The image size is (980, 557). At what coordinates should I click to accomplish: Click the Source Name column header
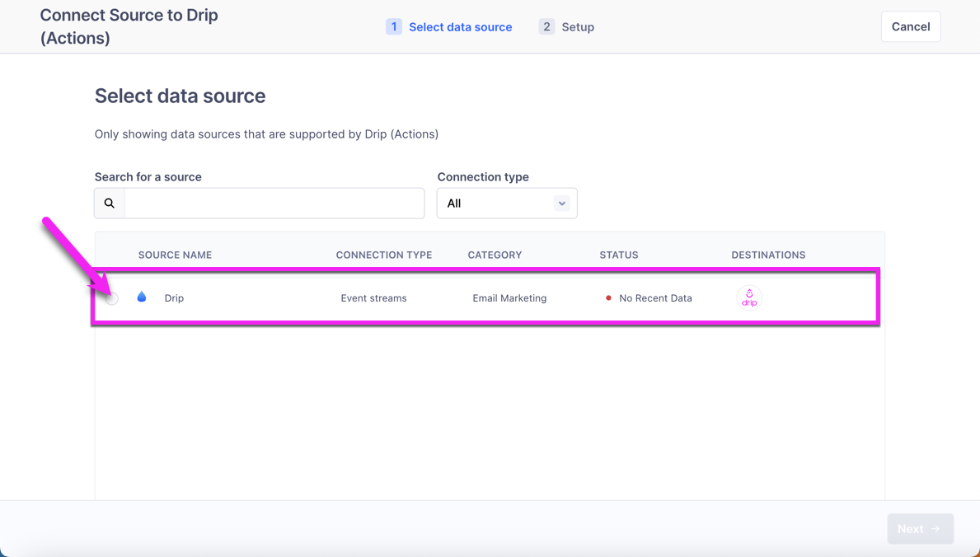pyautogui.click(x=175, y=255)
